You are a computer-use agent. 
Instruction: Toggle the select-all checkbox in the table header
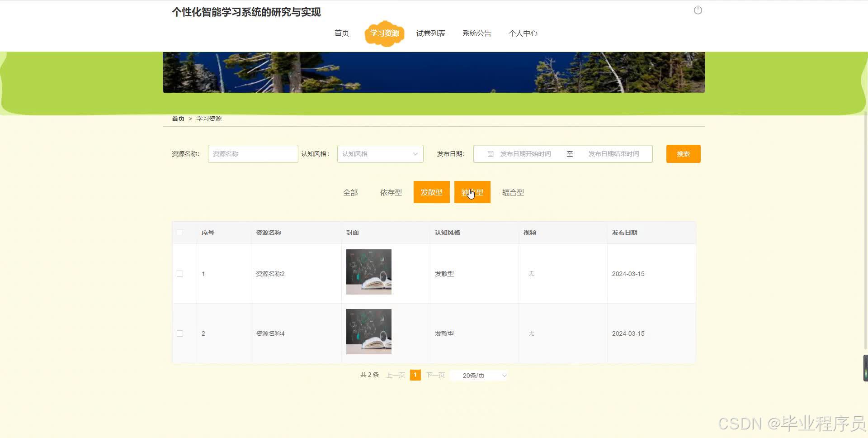[180, 232]
